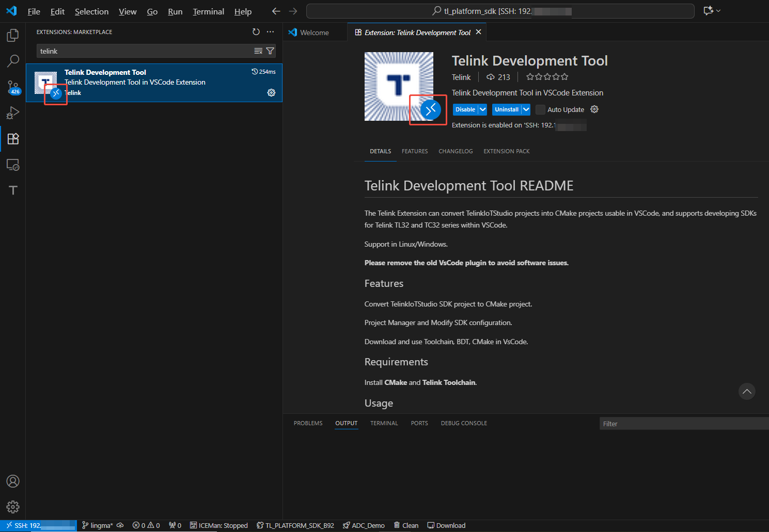Viewport: 769px width, 532px height.
Task: Click the scroll to top arrow button
Action: point(747,392)
